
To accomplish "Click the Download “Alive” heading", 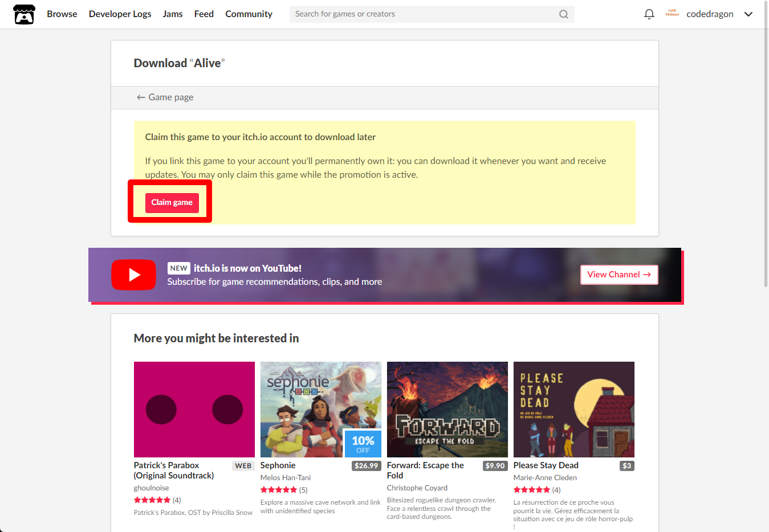I will [x=179, y=63].
